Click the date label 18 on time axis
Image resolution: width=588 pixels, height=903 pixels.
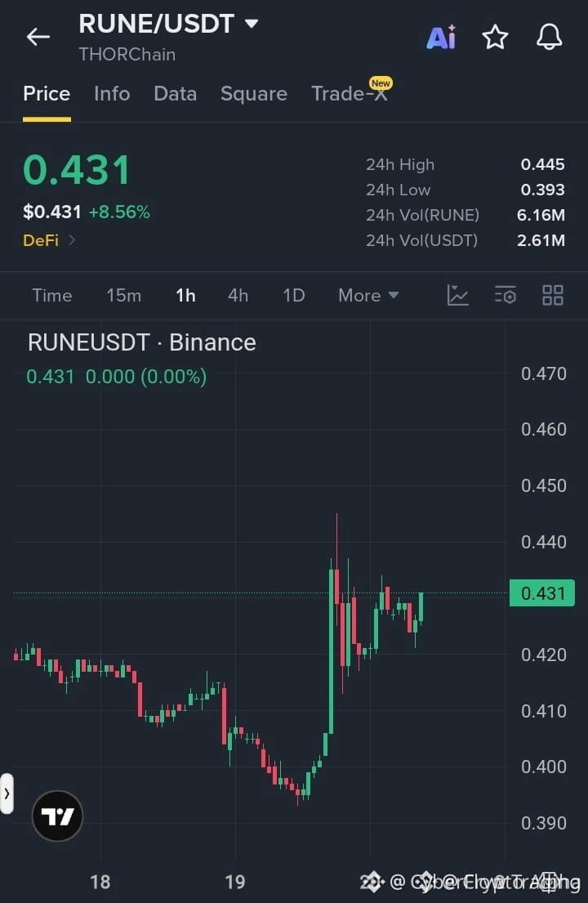coord(100,882)
